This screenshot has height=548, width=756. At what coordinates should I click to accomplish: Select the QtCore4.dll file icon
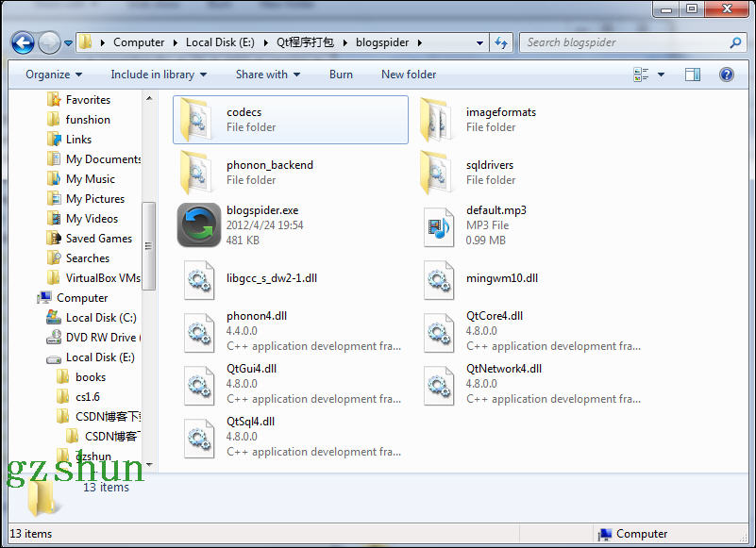click(x=439, y=331)
